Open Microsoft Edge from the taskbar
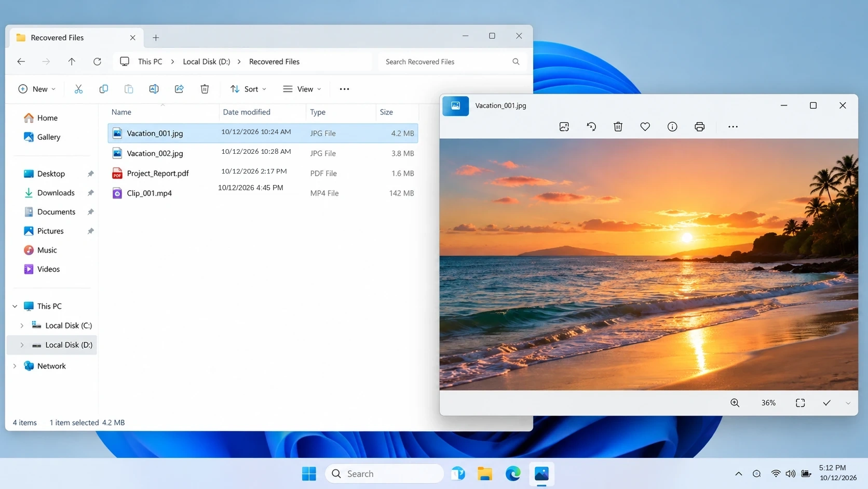 513,473
